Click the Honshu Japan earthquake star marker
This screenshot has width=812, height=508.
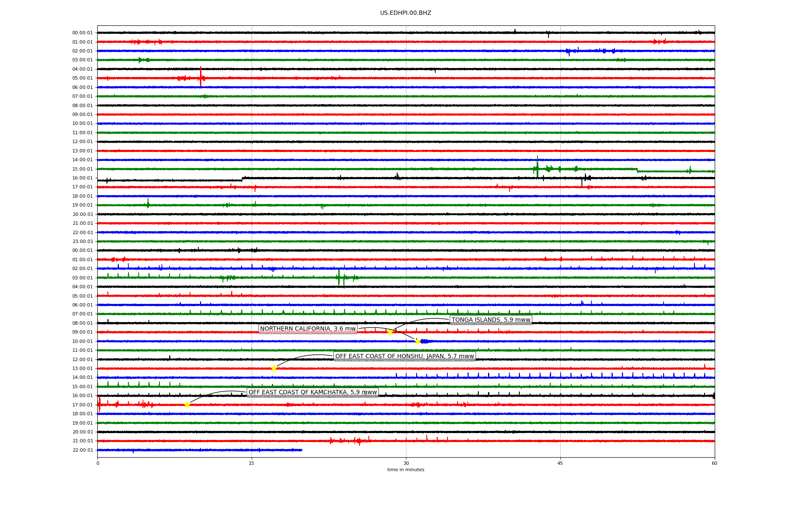coord(274,369)
